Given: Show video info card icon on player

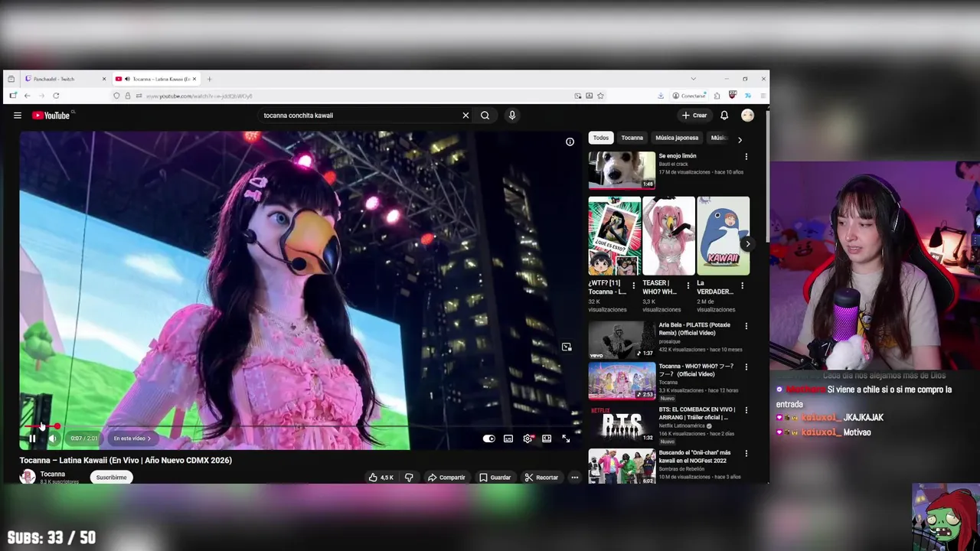Looking at the screenshot, I should 570,142.
